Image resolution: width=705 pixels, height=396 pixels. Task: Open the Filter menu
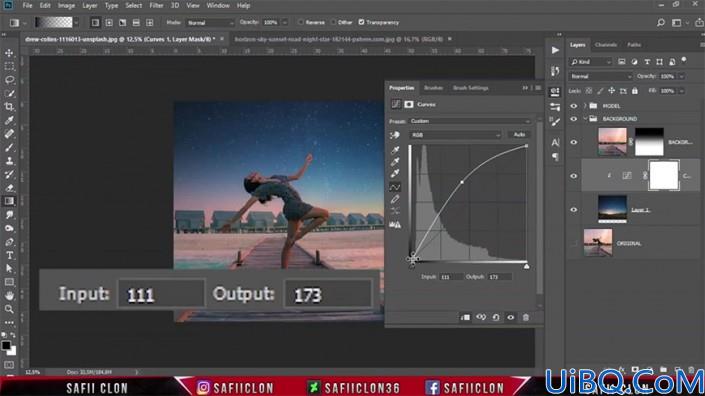click(x=156, y=5)
